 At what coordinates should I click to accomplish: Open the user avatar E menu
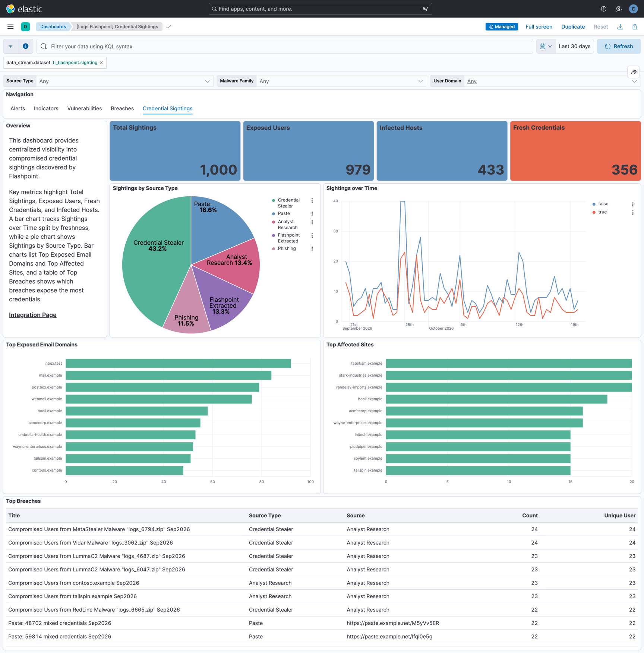point(633,9)
